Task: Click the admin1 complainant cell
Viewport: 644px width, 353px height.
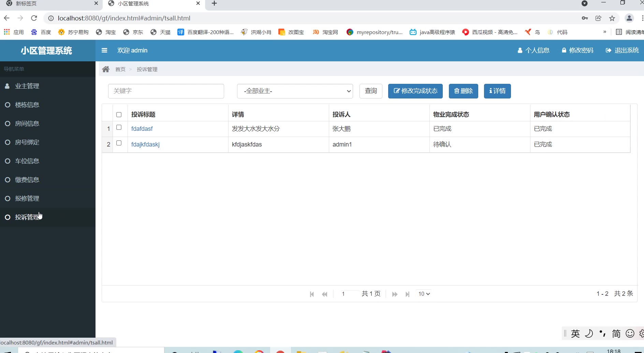Action: (379, 144)
